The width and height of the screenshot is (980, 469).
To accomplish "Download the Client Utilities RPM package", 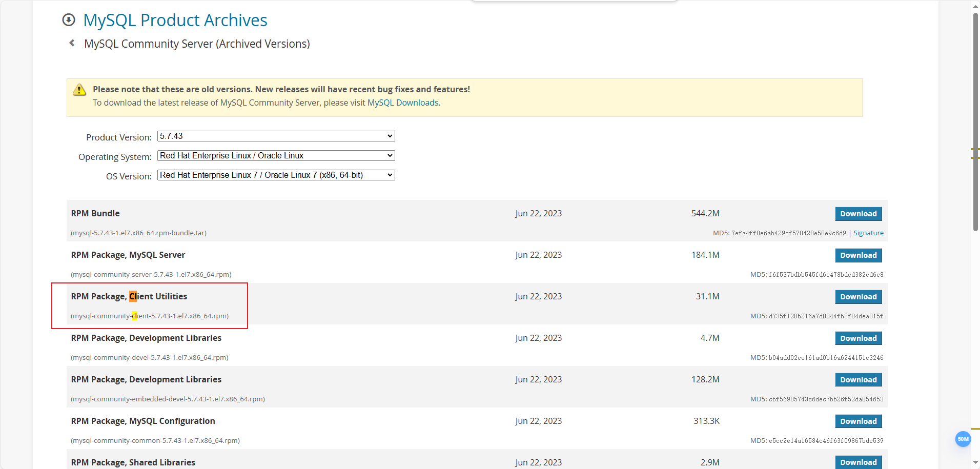I will pos(858,297).
